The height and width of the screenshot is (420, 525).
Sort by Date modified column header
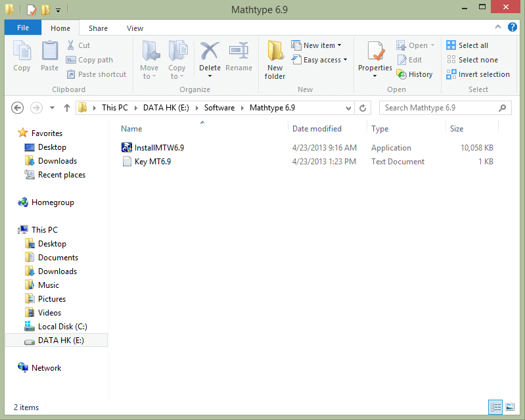coord(317,129)
